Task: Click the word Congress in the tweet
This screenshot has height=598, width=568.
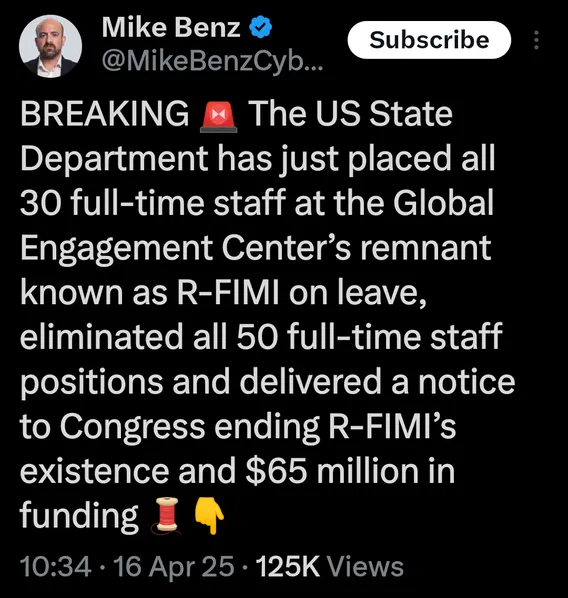Action: [132, 428]
